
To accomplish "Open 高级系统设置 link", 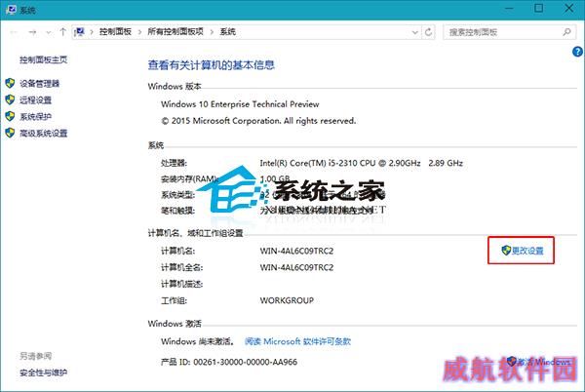I will 43,134.
